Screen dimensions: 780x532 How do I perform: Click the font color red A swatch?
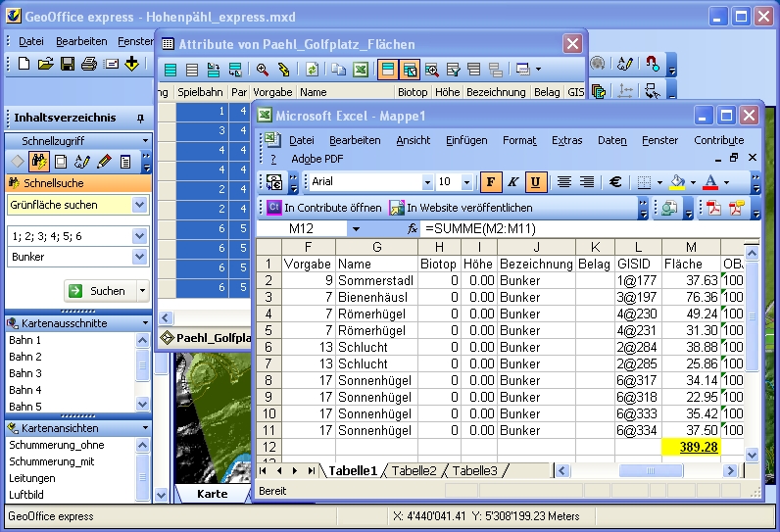click(x=710, y=182)
